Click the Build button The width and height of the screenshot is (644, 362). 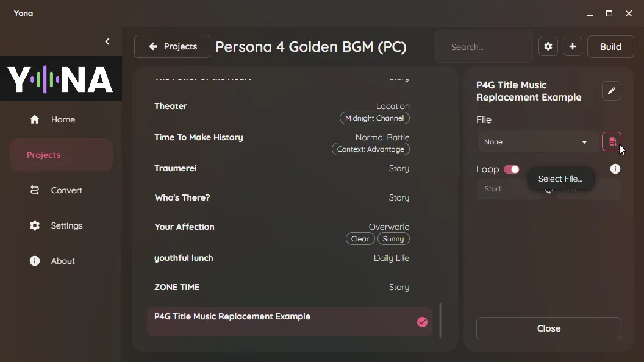click(x=610, y=47)
